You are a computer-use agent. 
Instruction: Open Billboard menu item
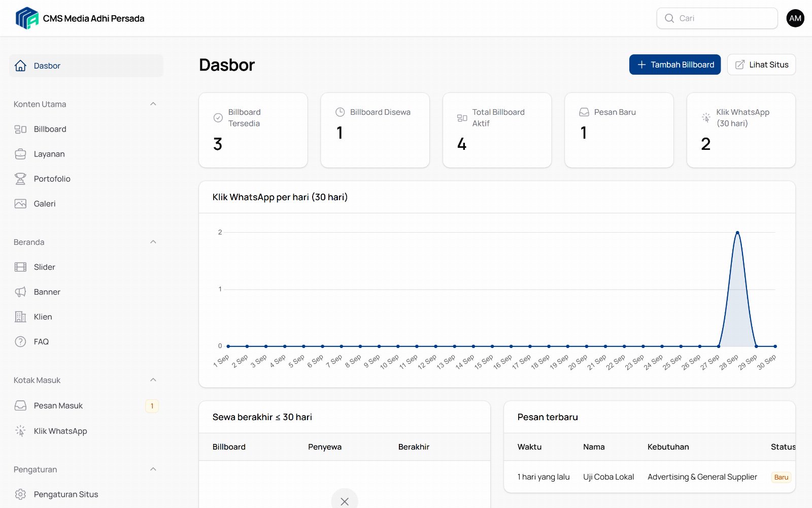coord(86,129)
